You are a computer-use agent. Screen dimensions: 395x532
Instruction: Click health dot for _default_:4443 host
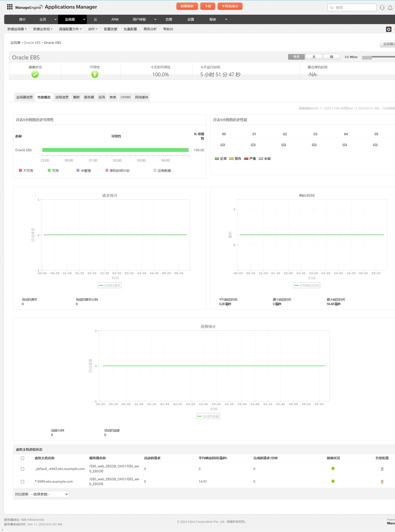coord(333,468)
